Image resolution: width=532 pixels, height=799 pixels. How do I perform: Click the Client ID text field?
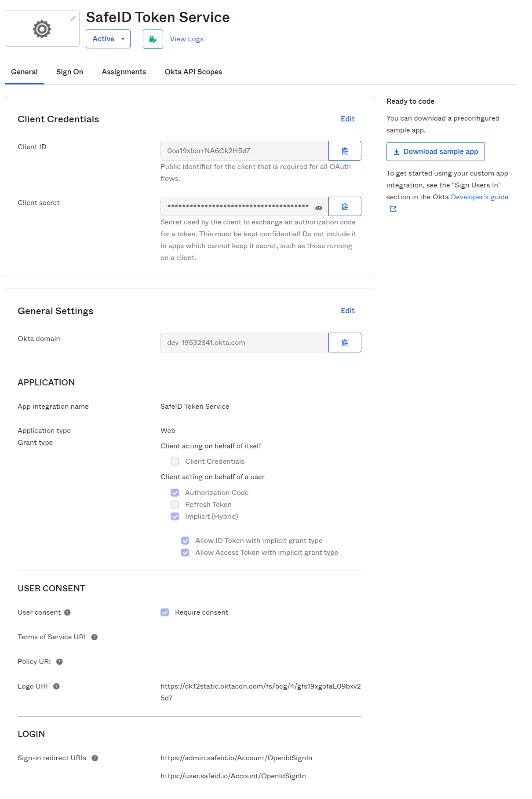point(244,151)
